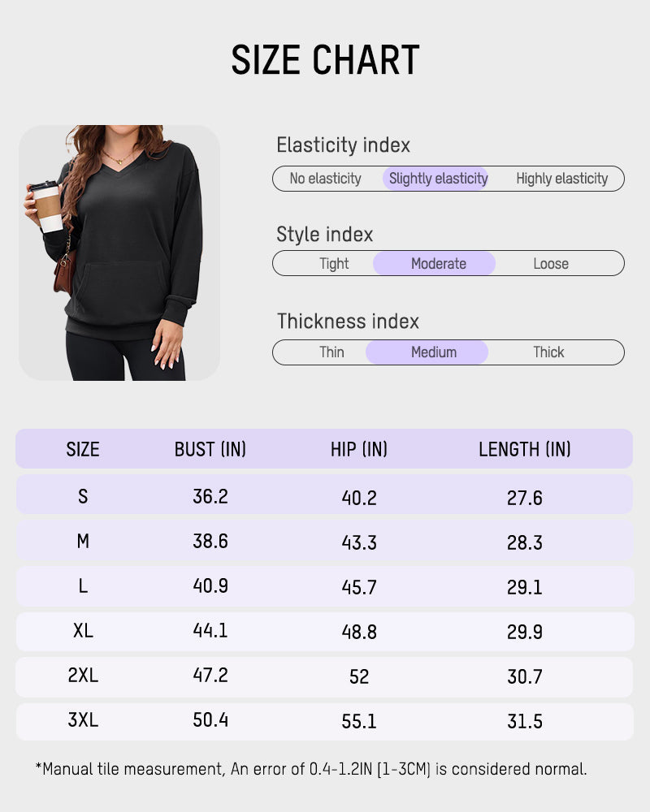Click the 2XL hip value 52
This screenshot has height=812, width=650.
[x=359, y=676]
